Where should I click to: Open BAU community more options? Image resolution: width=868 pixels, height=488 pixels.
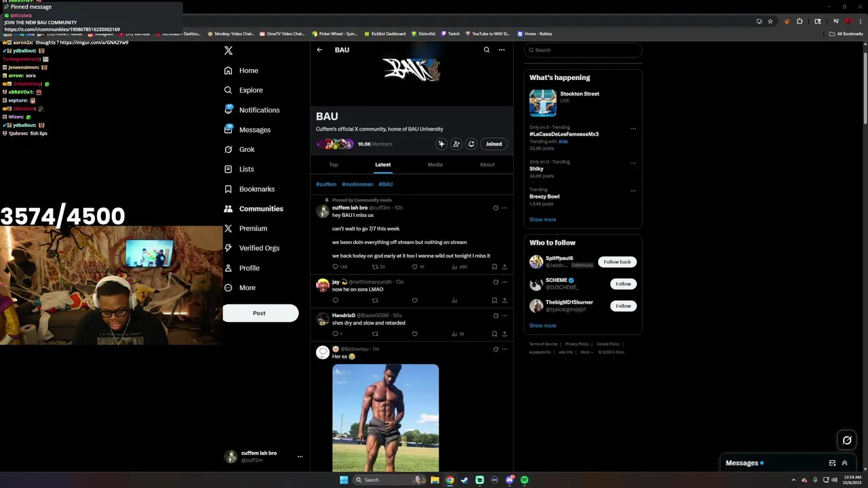[x=502, y=49]
